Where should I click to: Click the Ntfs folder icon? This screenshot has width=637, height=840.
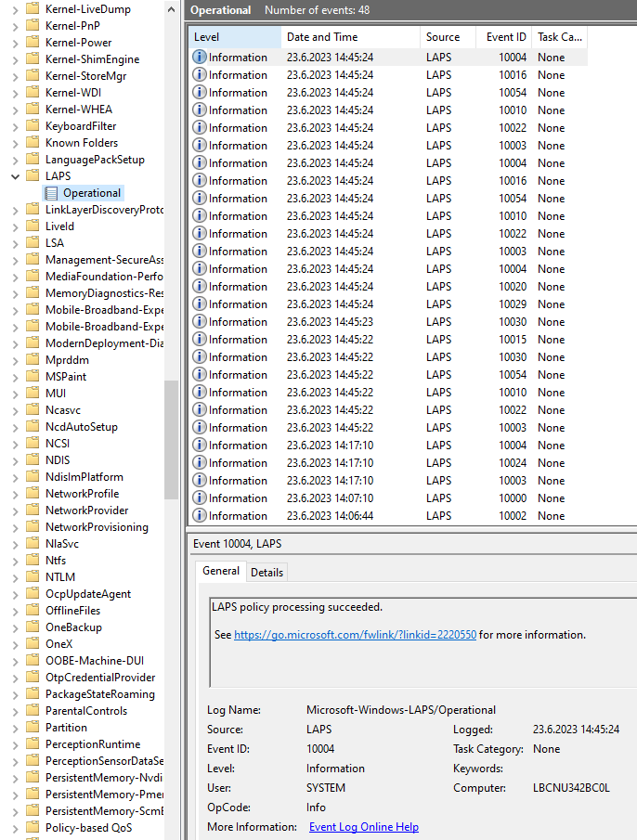pos(32,560)
